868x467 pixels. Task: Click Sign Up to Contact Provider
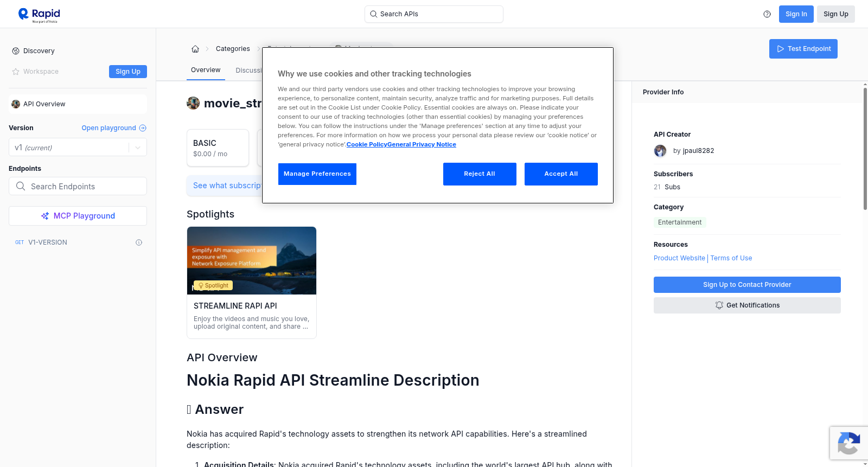click(747, 285)
